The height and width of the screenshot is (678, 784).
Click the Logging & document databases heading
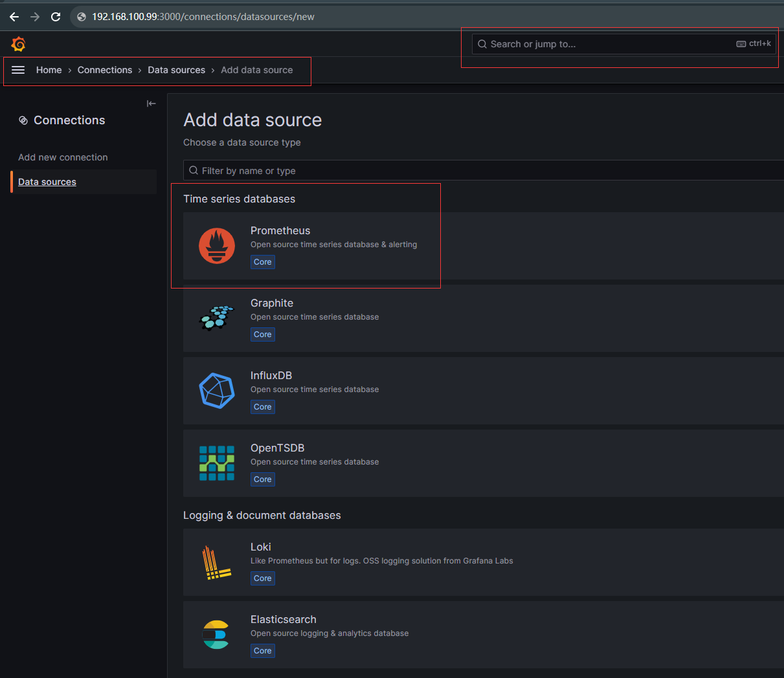pos(262,515)
